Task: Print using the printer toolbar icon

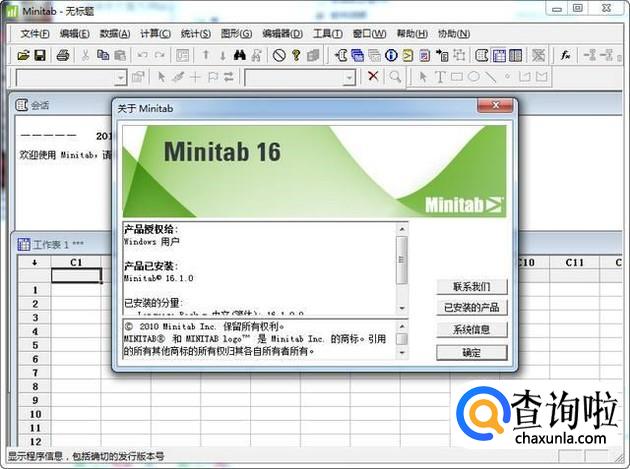Action: click(63, 55)
